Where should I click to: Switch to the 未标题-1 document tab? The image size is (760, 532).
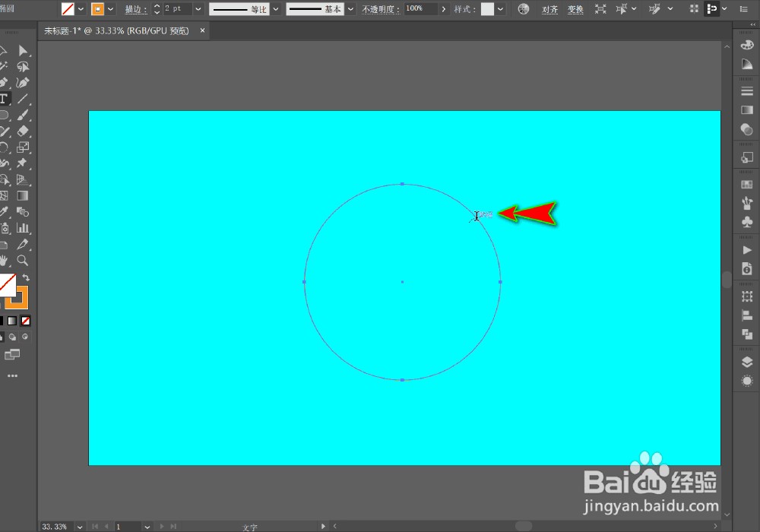coord(118,30)
